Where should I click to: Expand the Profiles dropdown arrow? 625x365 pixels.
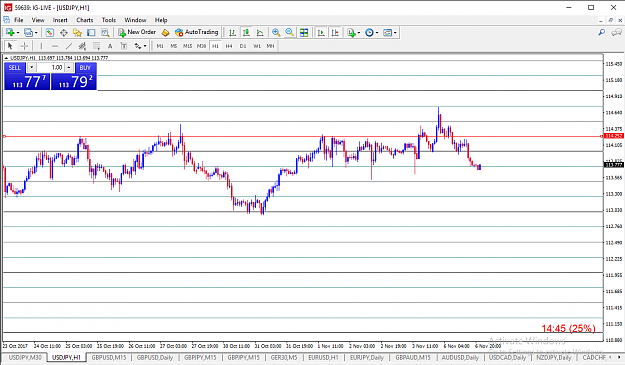click(36, 33)
